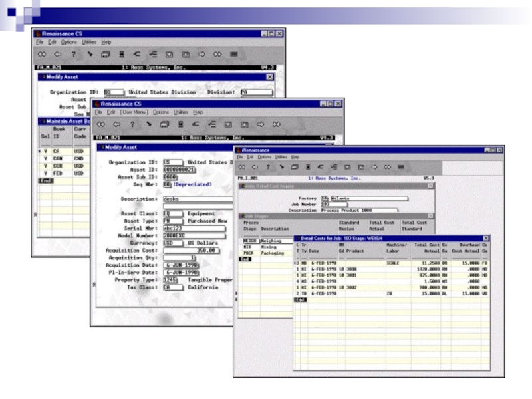
Task: Select MIX Mixing stage row
Action: [267, 247]
